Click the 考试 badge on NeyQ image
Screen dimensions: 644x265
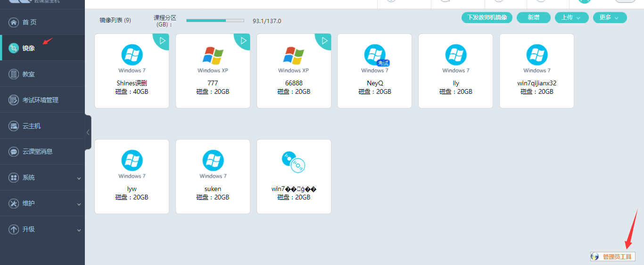click(x=383, y=63)
